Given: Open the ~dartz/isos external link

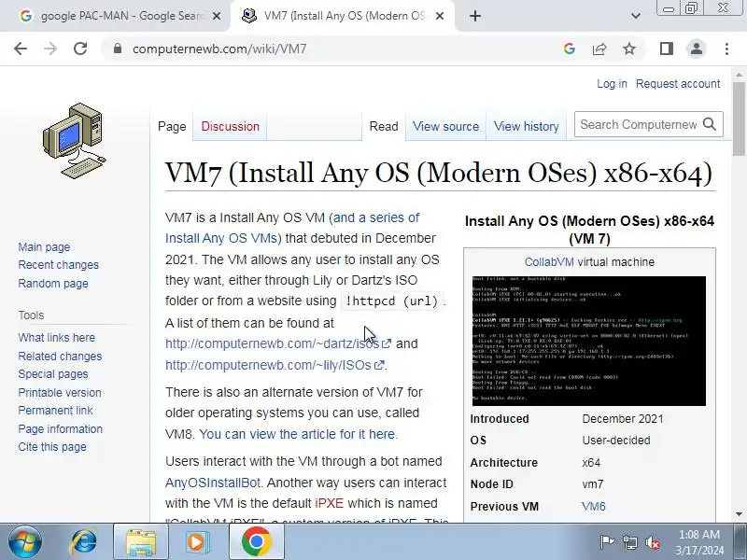Looking at the screenshot, I should 277,343.
